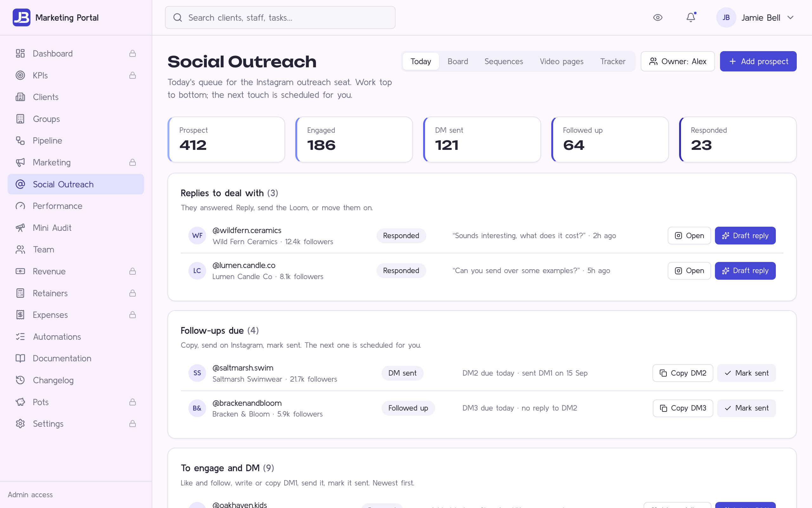Open Pots piggy bank item

pos(76,402)
